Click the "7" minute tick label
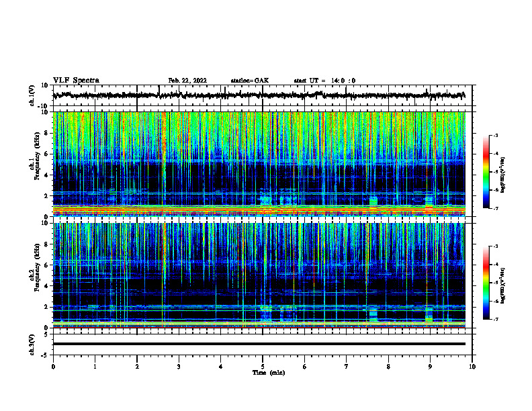The height and width of the screenshot is (411, 532). coord(347,367)
